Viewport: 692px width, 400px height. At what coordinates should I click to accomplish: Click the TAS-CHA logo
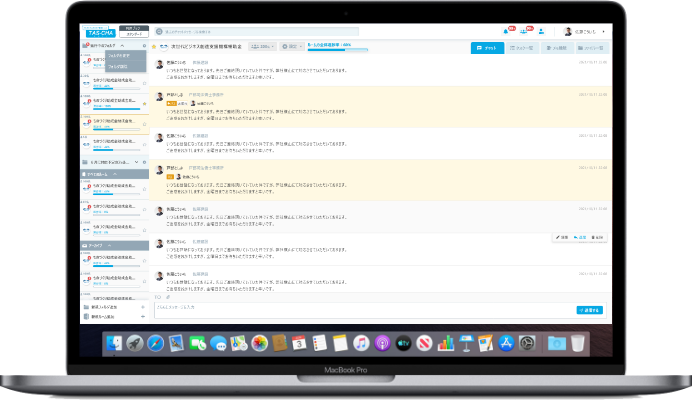click(x=100, y=32)
